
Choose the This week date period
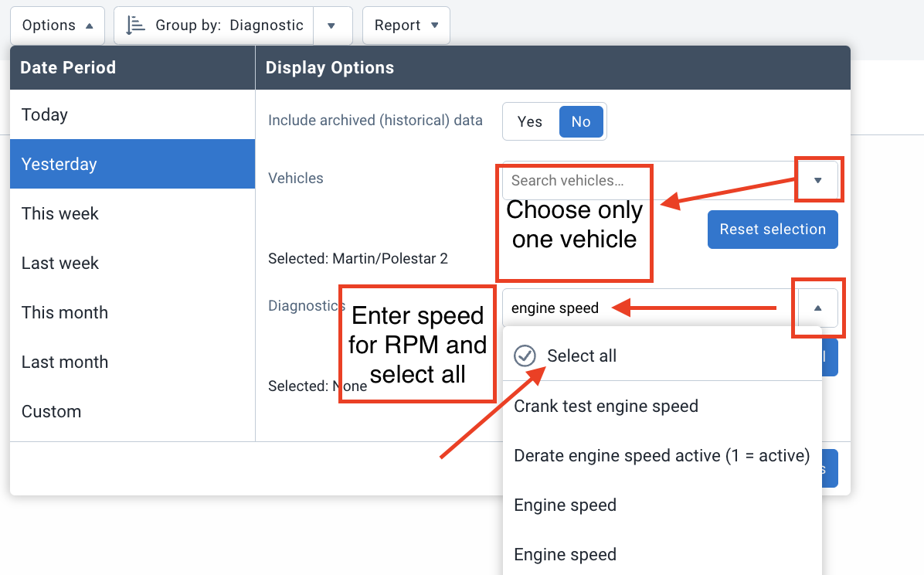tap(133, 213)
